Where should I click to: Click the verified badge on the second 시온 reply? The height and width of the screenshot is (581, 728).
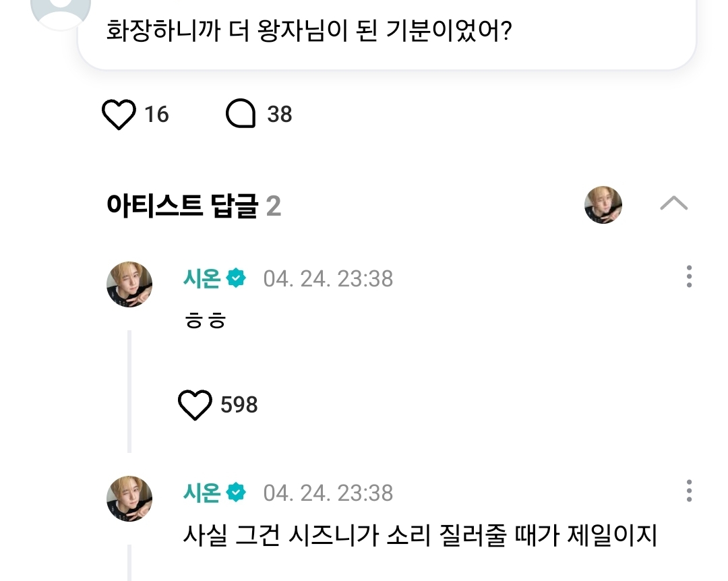(236, 493)
